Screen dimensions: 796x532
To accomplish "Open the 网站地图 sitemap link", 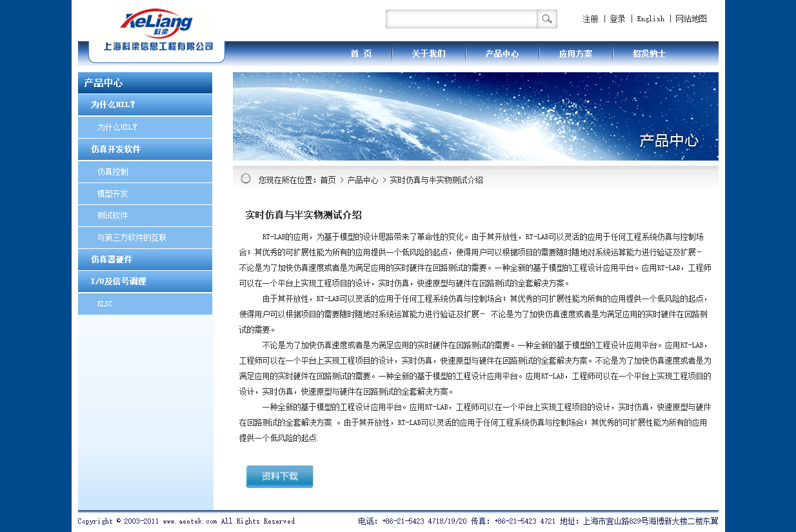I will (x=691, y=19).
